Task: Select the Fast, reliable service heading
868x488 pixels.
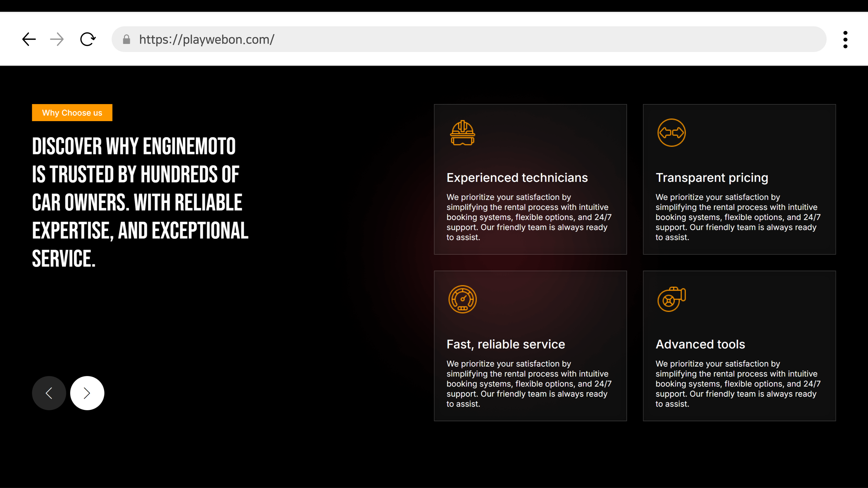Action: coord(505,344)
